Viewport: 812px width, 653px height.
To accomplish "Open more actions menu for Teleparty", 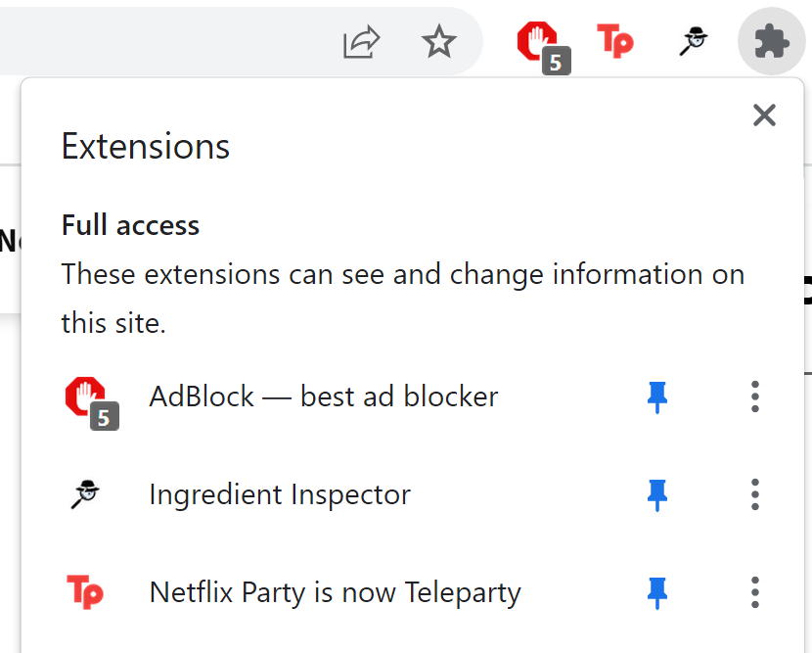I will coord(754,592).
